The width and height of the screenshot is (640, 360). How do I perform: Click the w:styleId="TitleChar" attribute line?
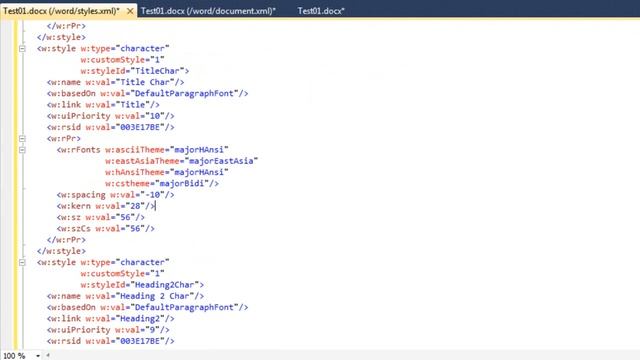(135, 71)
